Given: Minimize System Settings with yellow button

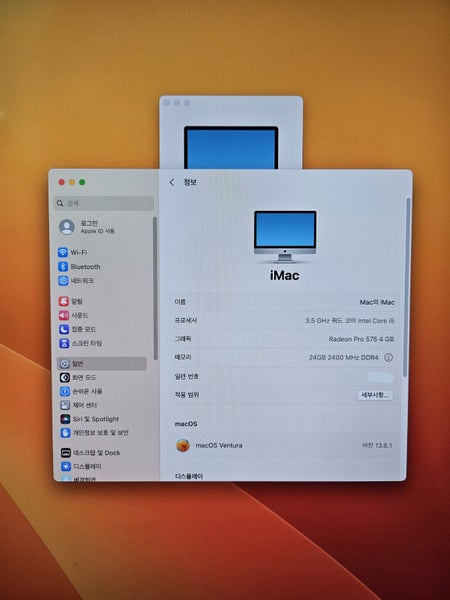Looking at the screenshot, I should tap(72, 182).
